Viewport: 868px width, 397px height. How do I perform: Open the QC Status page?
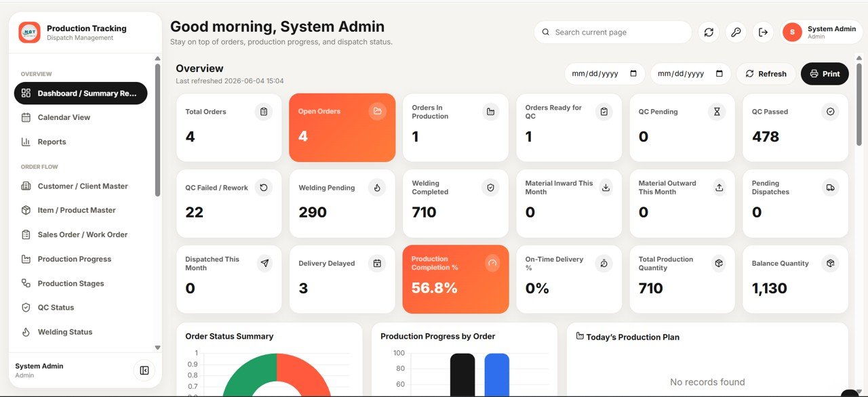click(81, 308)
